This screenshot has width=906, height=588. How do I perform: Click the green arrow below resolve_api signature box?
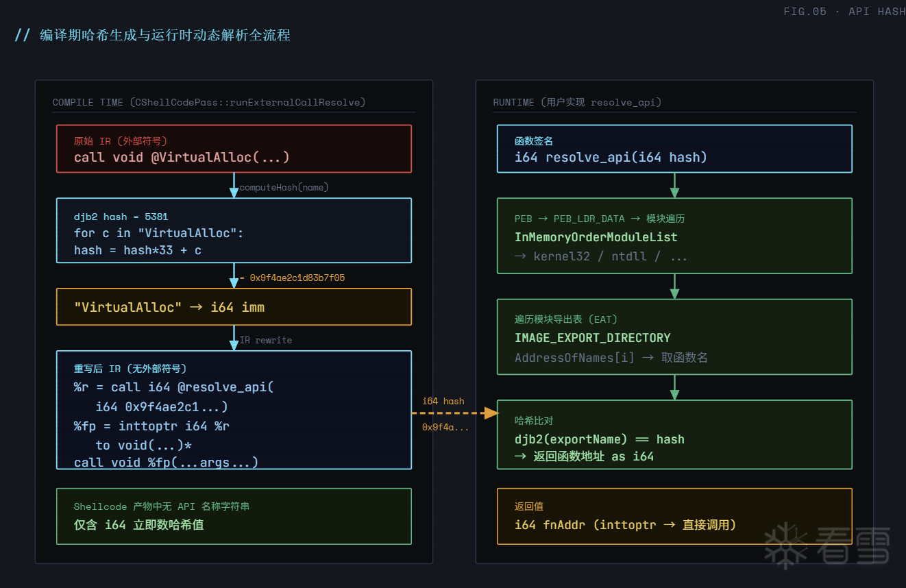point(674,185)
